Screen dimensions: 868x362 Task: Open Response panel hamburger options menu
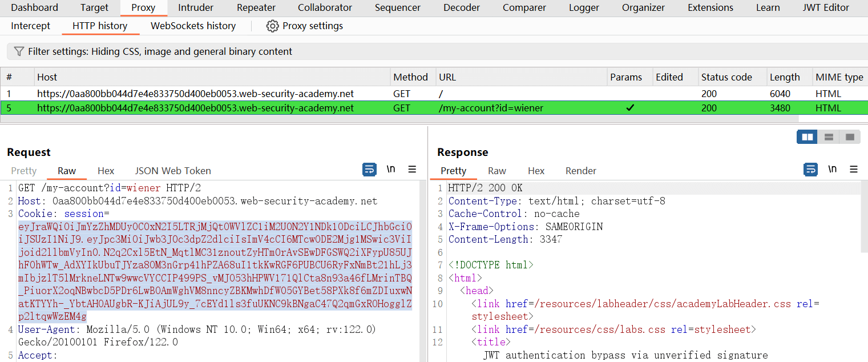(x=854, y=170)
